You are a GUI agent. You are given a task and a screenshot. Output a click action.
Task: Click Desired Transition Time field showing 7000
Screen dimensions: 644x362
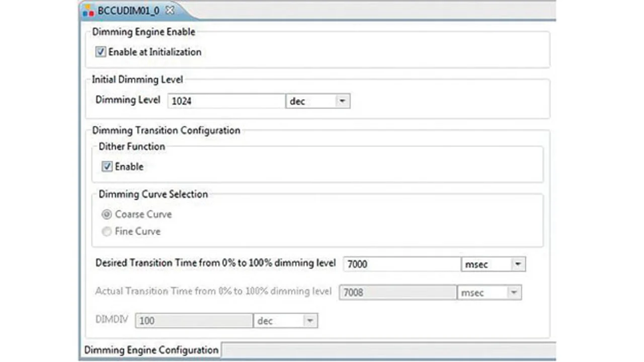click(401, 264)
